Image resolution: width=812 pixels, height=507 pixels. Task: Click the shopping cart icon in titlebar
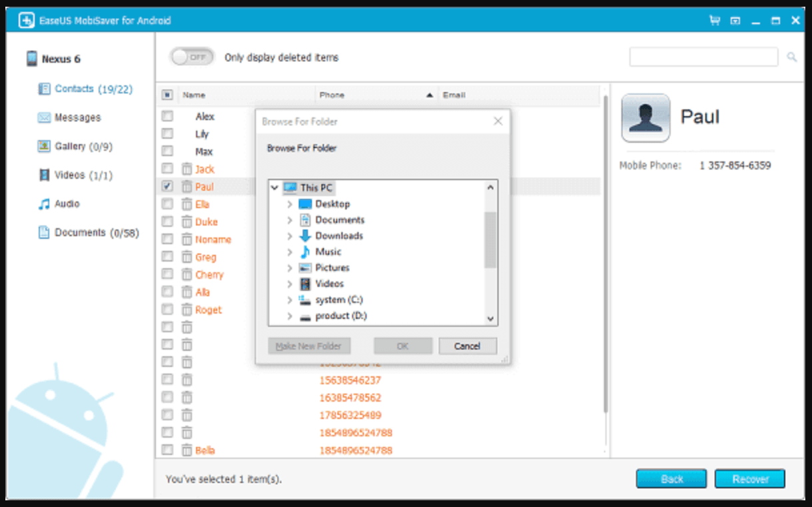point(713,20)
